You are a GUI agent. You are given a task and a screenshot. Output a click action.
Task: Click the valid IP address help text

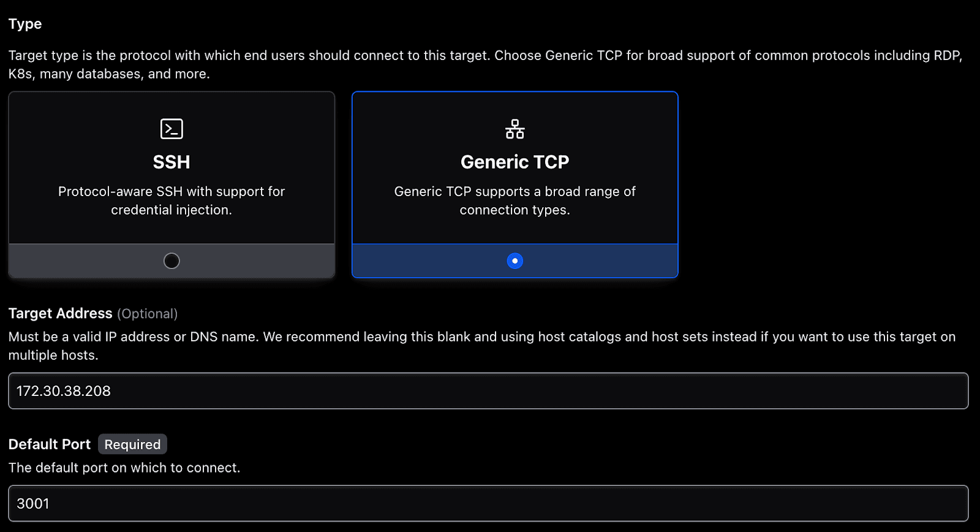click(x=481, y=346)
